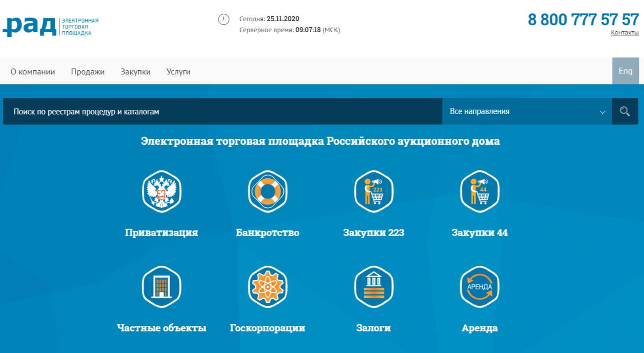Screen dimensions: 644x353
Task: Select the Банкротство lifebuoy icon
Action: pos(268,190)
